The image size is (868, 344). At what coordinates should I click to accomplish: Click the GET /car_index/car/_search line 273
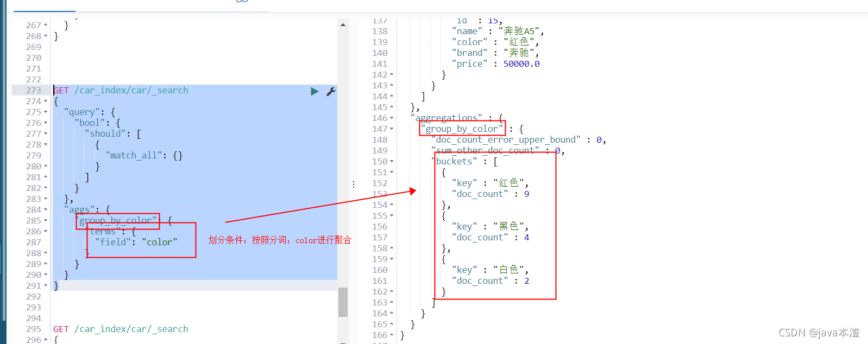click(x=121, y=91)
